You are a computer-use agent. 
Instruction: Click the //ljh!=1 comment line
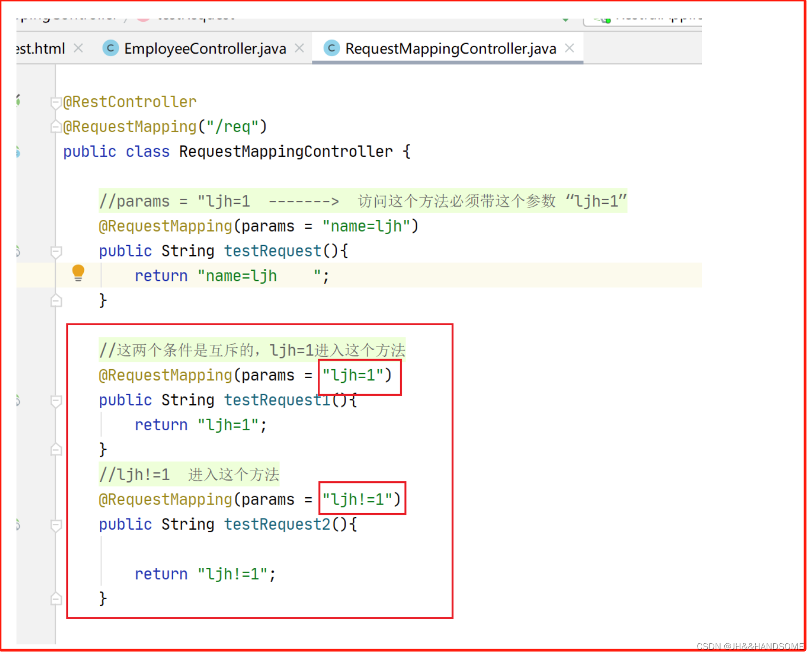189,475
